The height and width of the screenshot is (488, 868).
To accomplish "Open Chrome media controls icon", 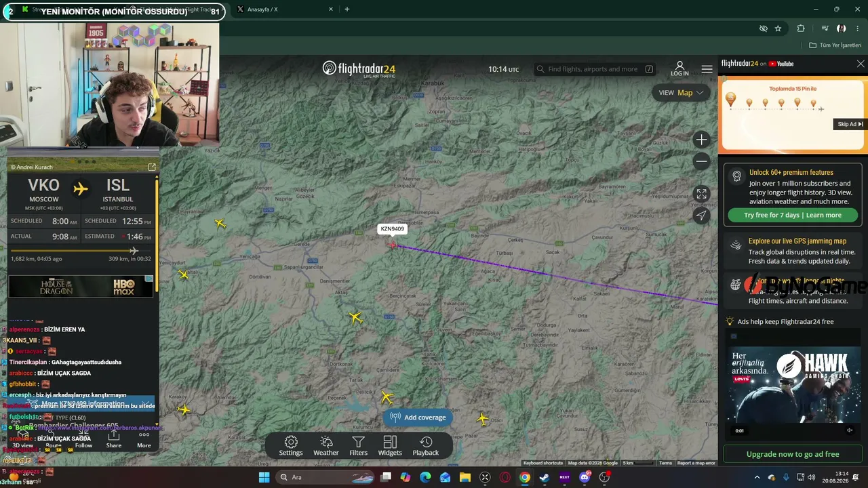I will [x=825, y=28].
